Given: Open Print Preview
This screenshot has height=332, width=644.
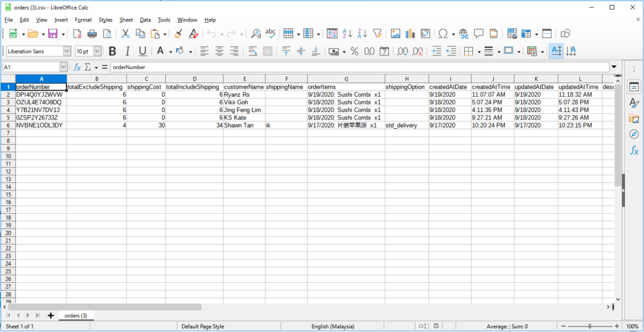Looking at the screenshot, I should pos(107,34).
